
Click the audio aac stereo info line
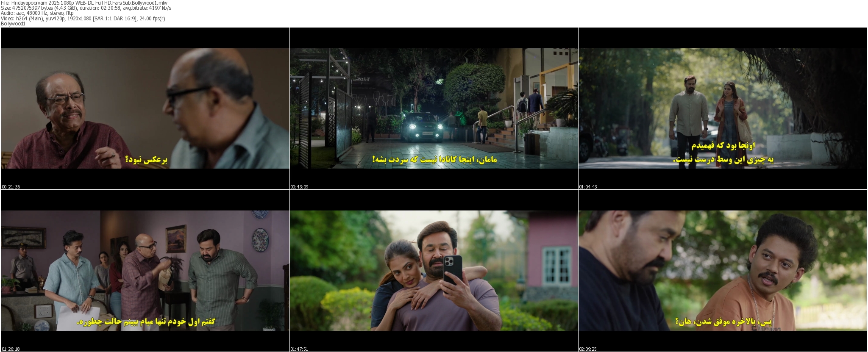(x=37, y=13)
